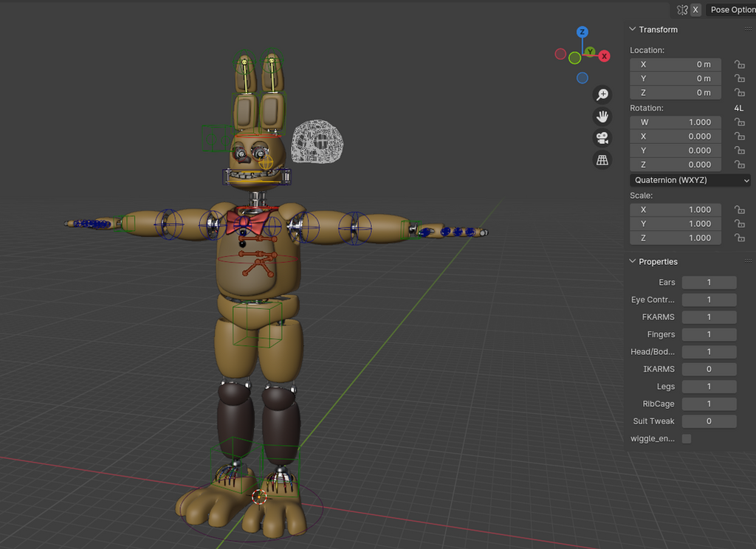The image size is (756, 549).
Task: Click the Suit Tweak property value field
Action: (709, 421)
